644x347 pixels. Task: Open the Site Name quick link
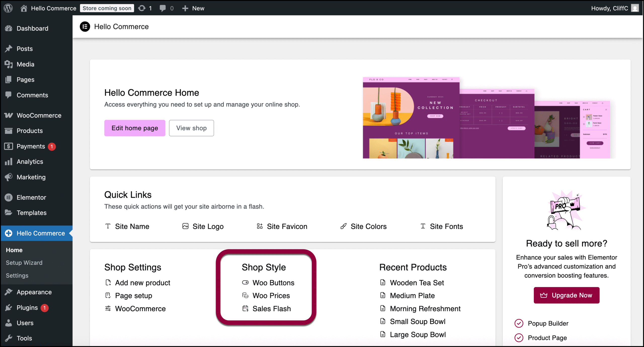127,226
